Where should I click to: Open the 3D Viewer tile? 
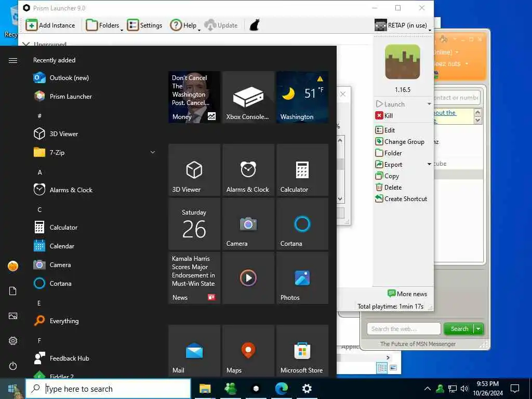pyautogui.click(x=194, y=170)
